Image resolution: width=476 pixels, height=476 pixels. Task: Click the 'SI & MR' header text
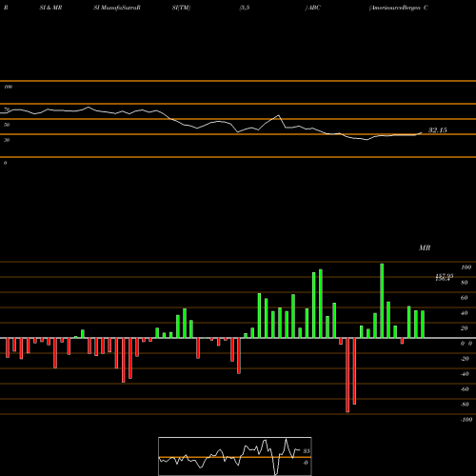[50, 8]
